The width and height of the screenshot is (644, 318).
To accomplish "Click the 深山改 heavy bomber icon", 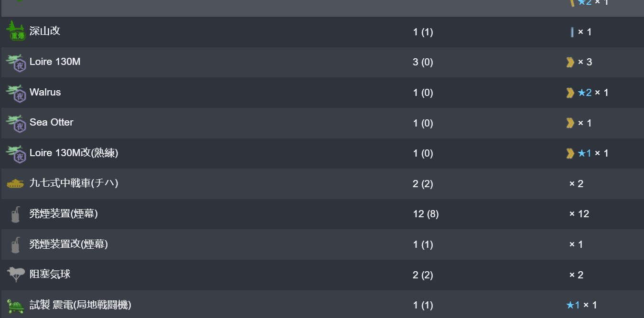I will 15,32.
